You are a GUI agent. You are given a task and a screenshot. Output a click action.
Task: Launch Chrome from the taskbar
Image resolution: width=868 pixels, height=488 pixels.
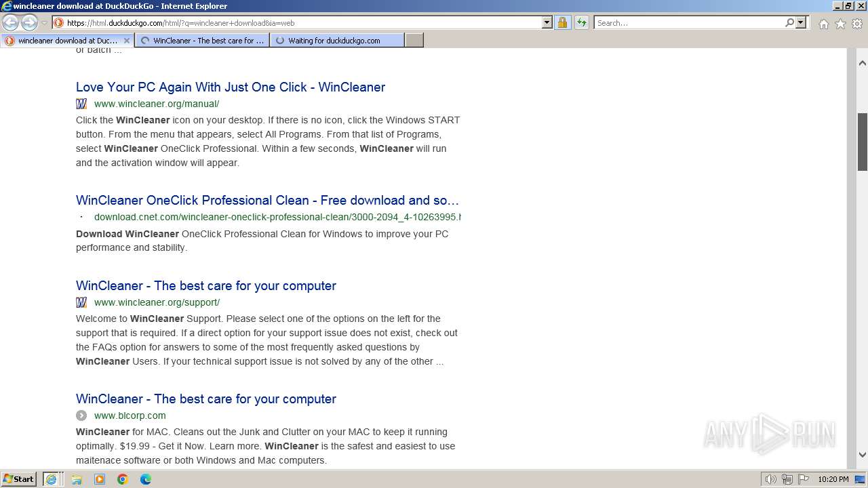[x=123, y=479]
